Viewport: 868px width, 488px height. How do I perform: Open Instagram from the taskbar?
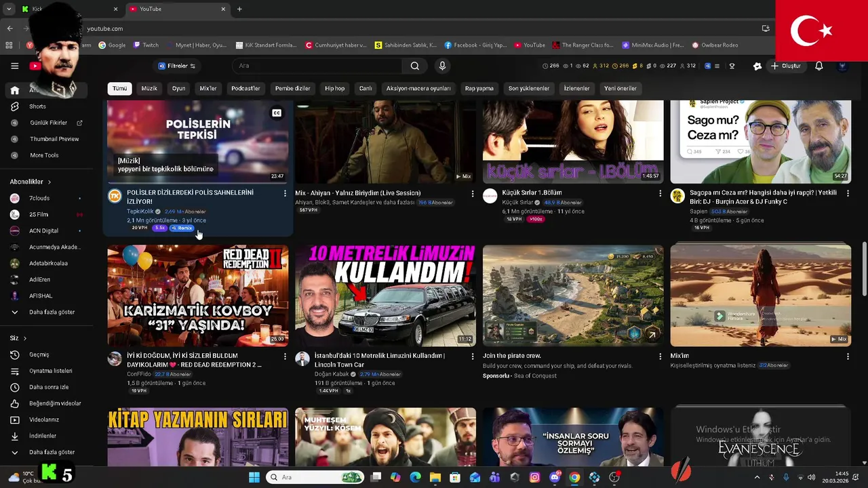[x=534, y=477]
